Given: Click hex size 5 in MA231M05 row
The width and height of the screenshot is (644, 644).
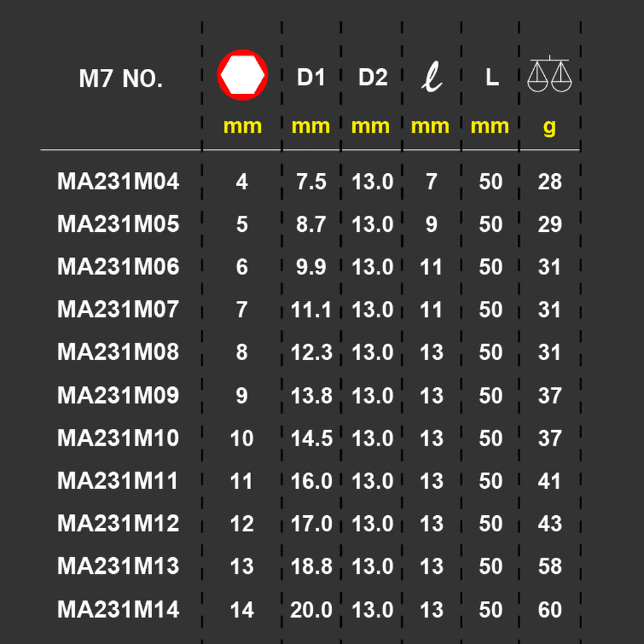Looking at the screenshot, I should point(242,224).
